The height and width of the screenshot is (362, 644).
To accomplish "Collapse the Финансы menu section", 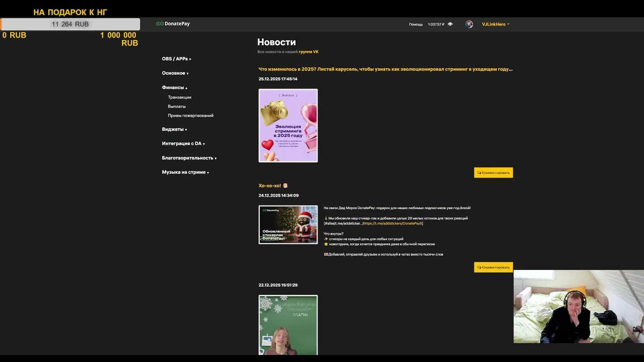I will 175,87.
